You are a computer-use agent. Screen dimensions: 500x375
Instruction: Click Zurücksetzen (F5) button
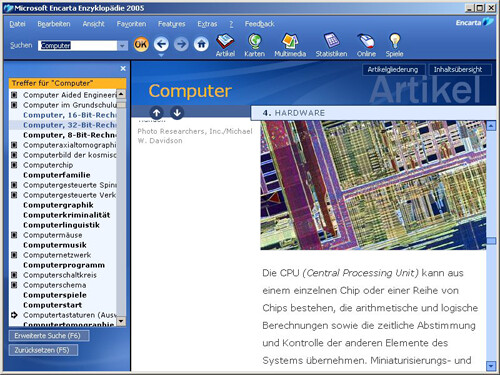click(x=43, y=350)
